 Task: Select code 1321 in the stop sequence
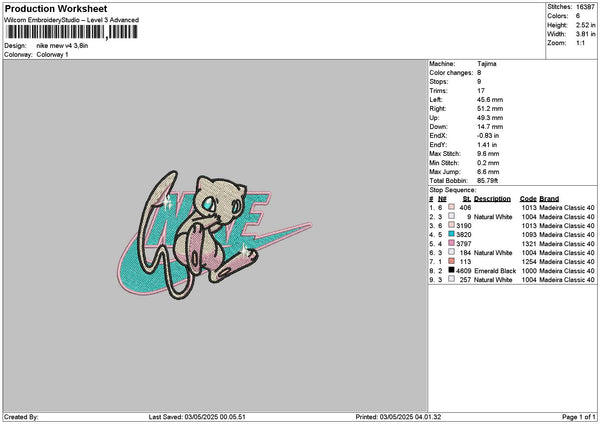[529, 244]
